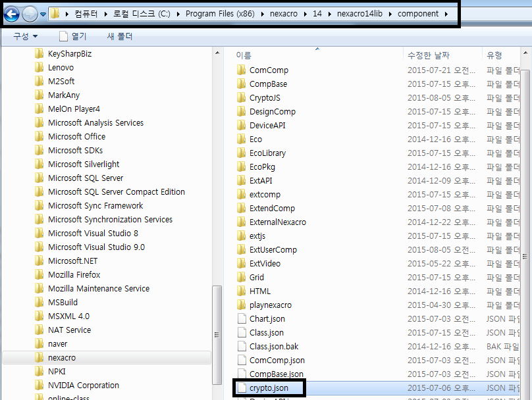
Task: Select Microsoft SDKs in tree
Action: click(x=75, y=150)
